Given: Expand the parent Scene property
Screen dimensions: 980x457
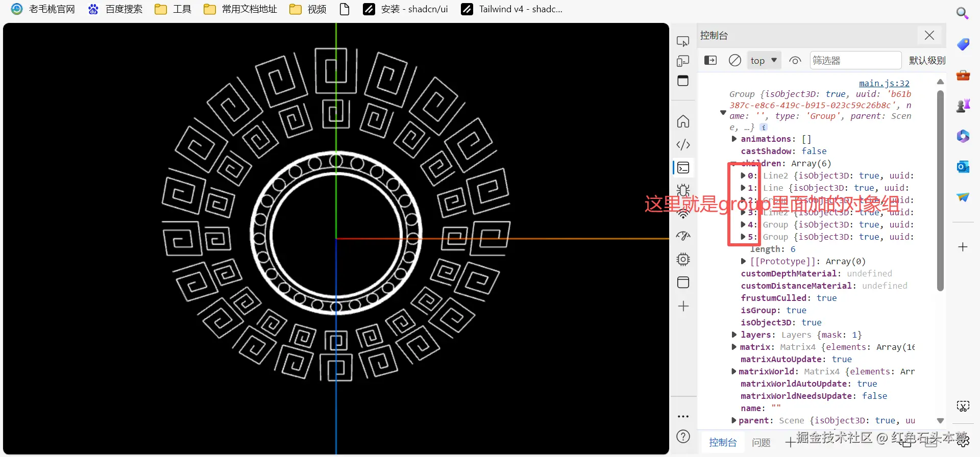Looking at the screenshot, I should 734,420.
